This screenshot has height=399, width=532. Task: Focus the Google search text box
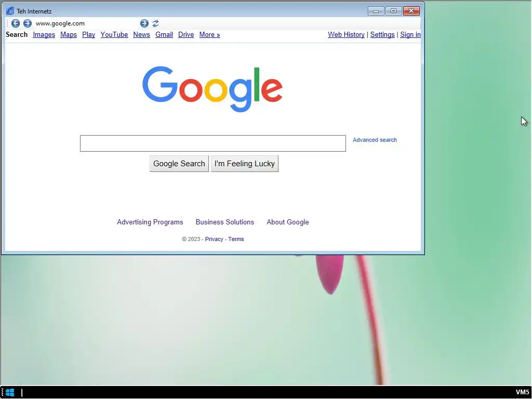(x=212, y=143)
